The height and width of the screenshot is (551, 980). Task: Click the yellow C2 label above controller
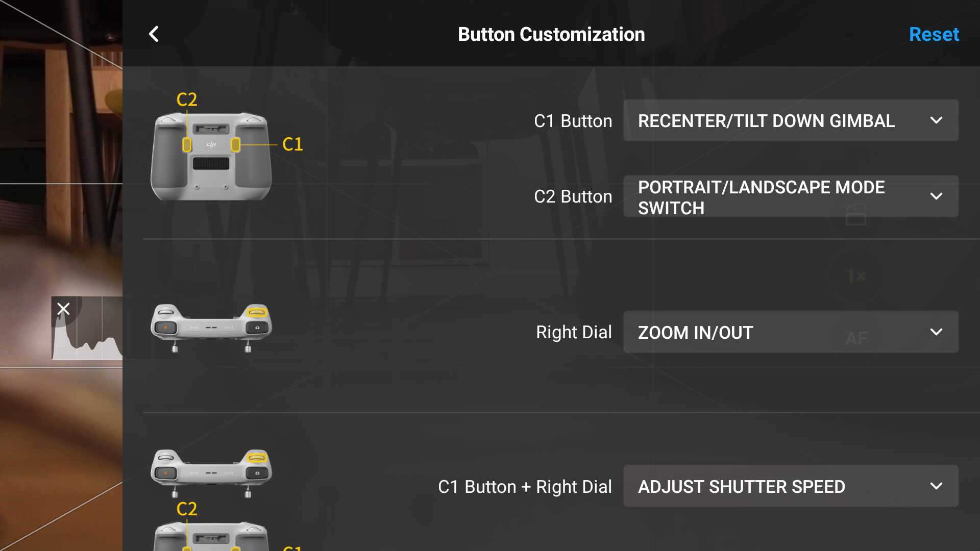(x=187, y=99)
